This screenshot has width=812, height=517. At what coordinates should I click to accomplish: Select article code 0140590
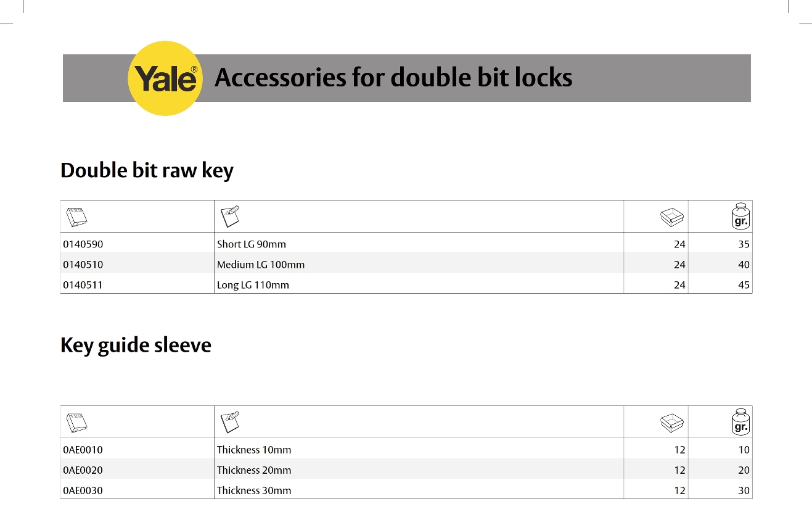point(83,244)
